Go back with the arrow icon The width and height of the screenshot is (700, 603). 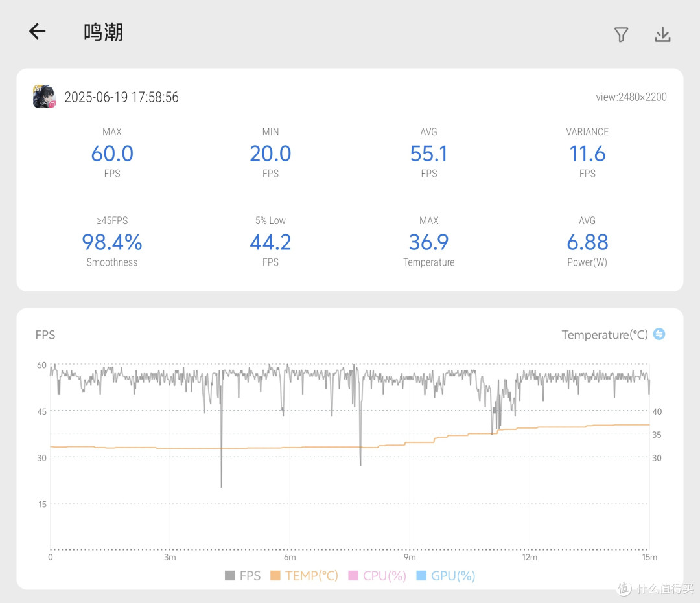tap(38, 31)
